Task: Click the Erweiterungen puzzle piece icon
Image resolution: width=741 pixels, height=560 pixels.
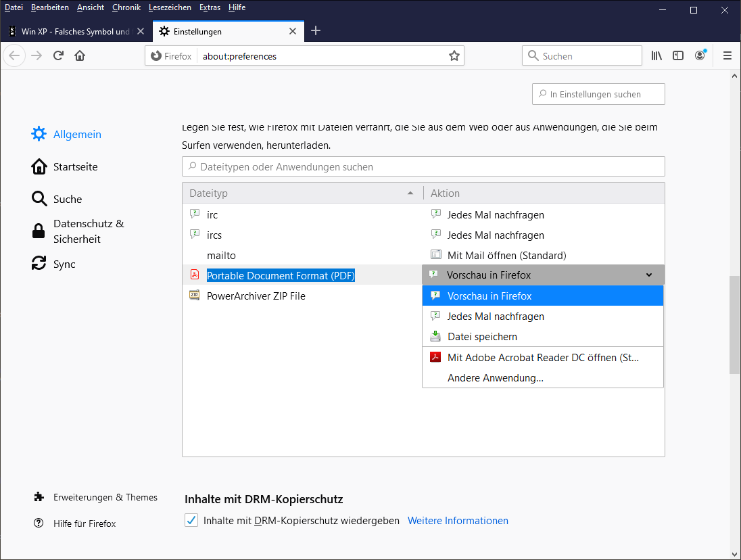Action: coord(39,496)
